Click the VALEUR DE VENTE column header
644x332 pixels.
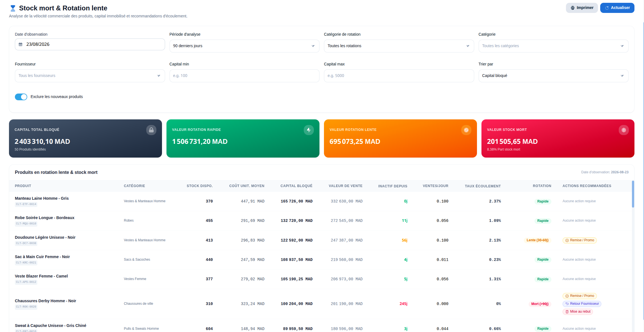(346, 186)
